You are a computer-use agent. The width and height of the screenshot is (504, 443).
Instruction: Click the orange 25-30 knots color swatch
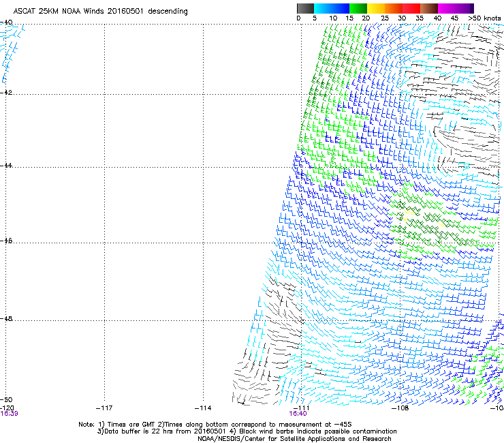(394, 8)
